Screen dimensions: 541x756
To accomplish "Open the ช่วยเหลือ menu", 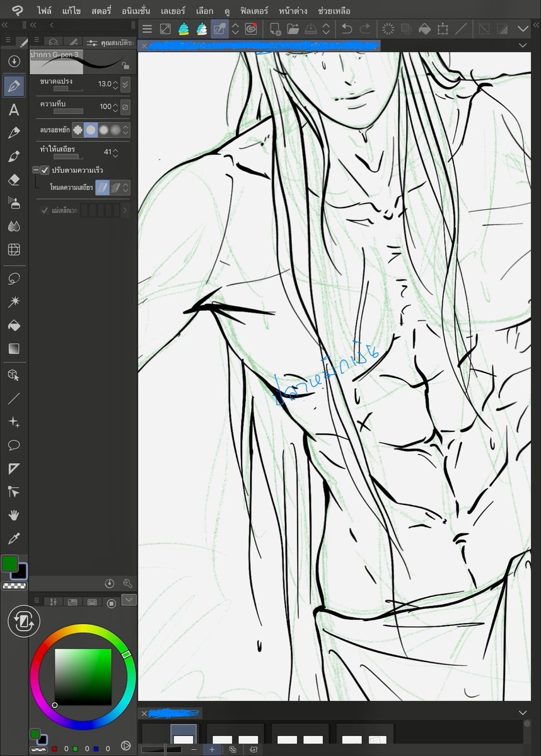I will click(x=334, y=11).
